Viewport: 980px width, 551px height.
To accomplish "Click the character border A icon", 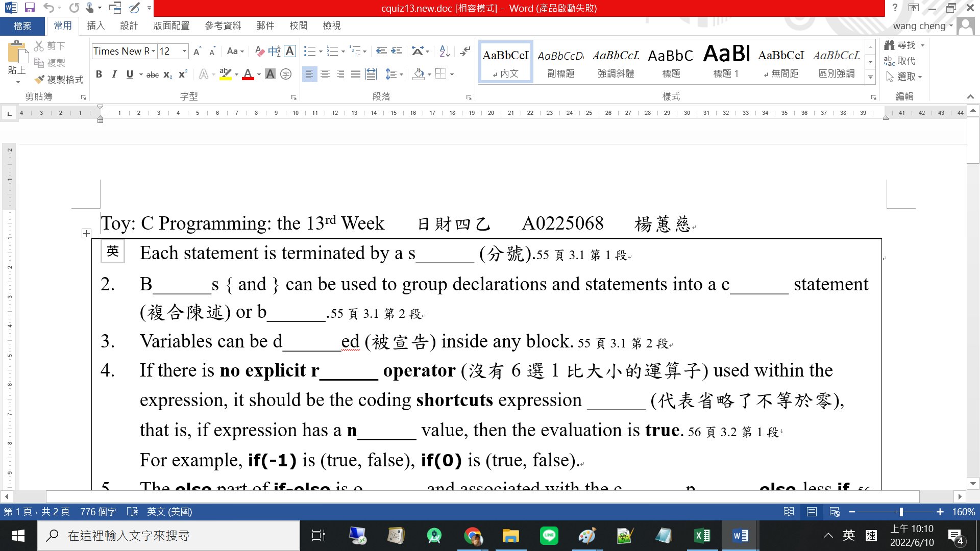I will coord(290,51).
